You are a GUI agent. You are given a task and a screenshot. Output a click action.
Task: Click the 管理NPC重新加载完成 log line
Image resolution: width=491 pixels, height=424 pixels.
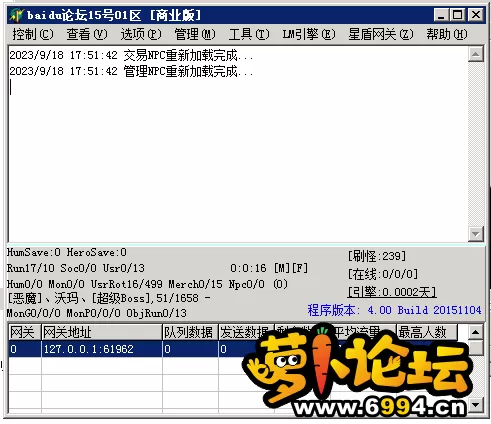(131, 71)
